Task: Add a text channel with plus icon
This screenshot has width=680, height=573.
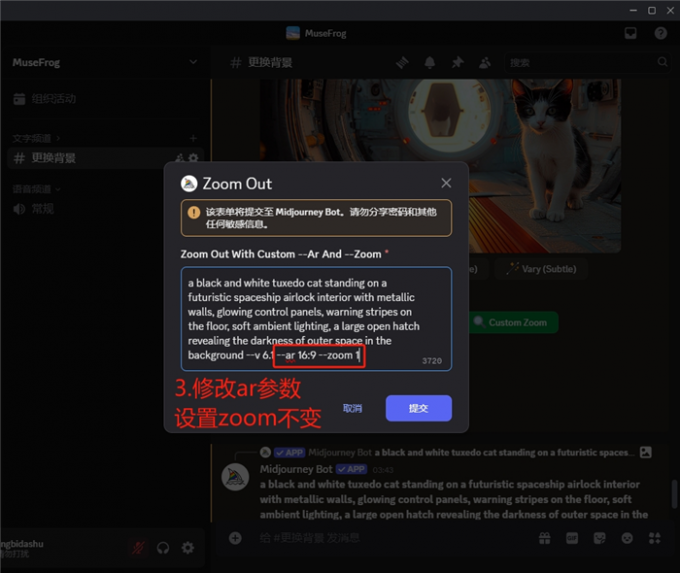Action: [193, 138]
